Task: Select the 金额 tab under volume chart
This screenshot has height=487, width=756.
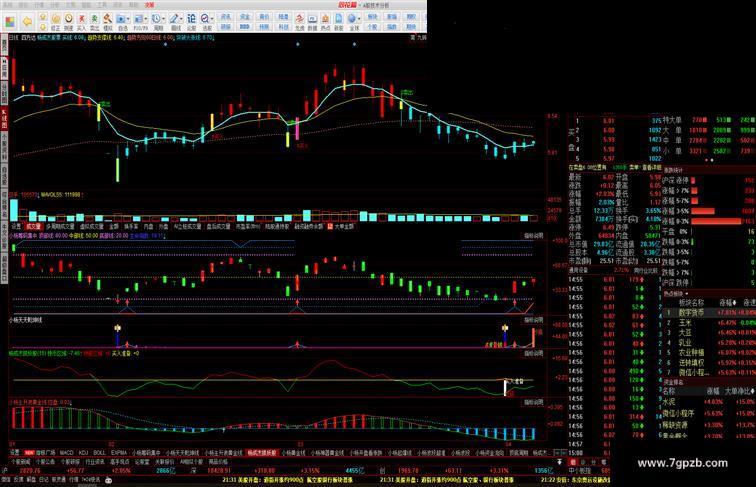Action: point(114,226)
